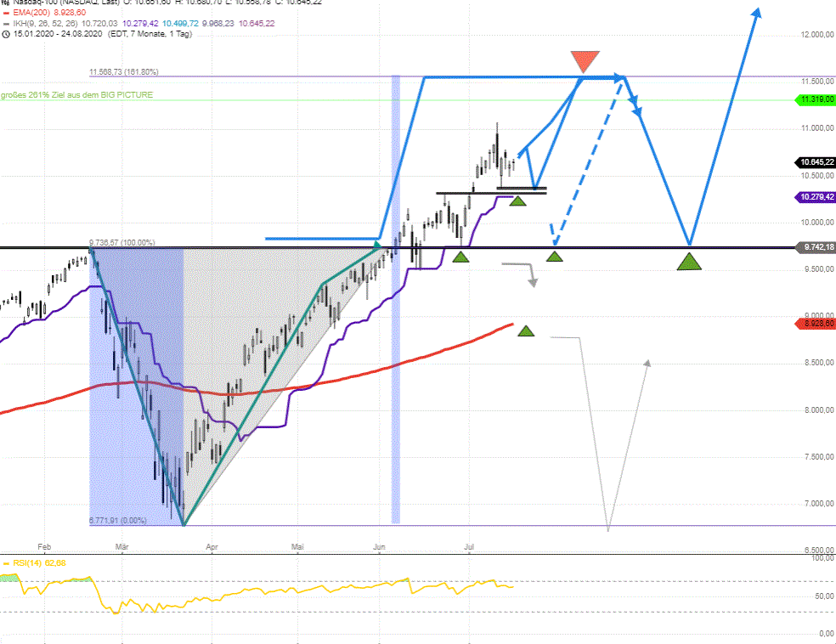Click the purple 10.279,42 price tag
This screenshot has height=644, width=836.
[x=816, y=197]
